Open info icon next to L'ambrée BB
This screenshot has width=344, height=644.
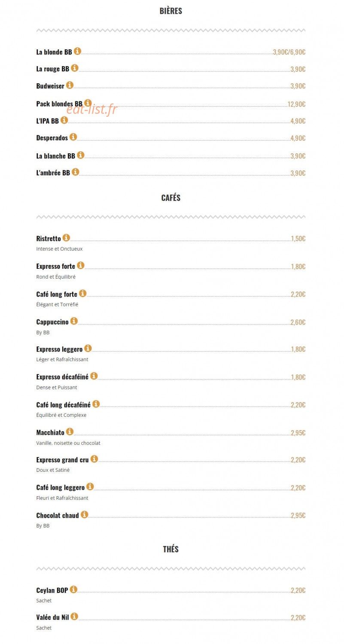(x=75, y=172)
